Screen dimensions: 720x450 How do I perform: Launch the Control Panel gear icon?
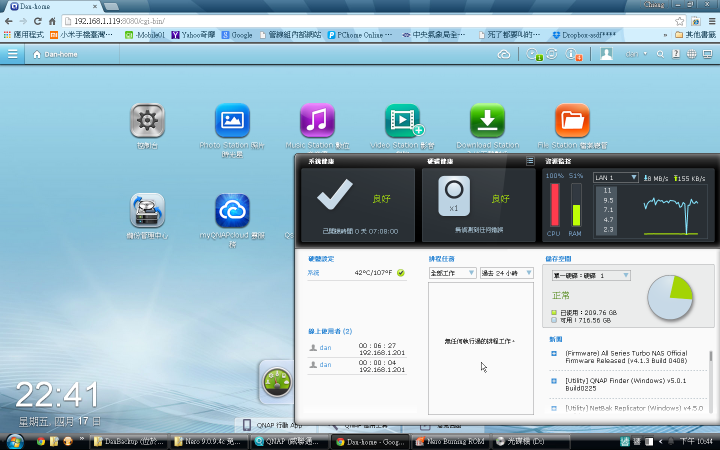tap(147, 121)
